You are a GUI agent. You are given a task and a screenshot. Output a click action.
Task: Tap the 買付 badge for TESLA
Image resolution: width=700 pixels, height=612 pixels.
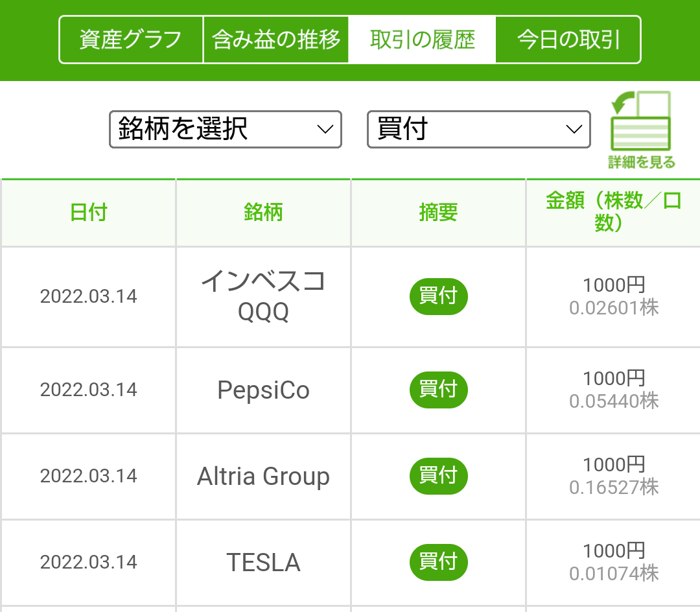pyautogui.click(x=438, y=562)
